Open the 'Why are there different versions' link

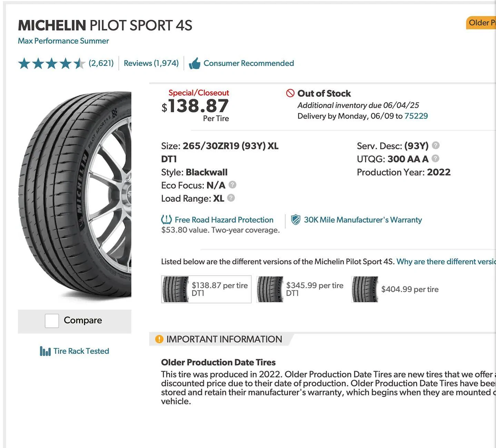(x=446, y=262)
